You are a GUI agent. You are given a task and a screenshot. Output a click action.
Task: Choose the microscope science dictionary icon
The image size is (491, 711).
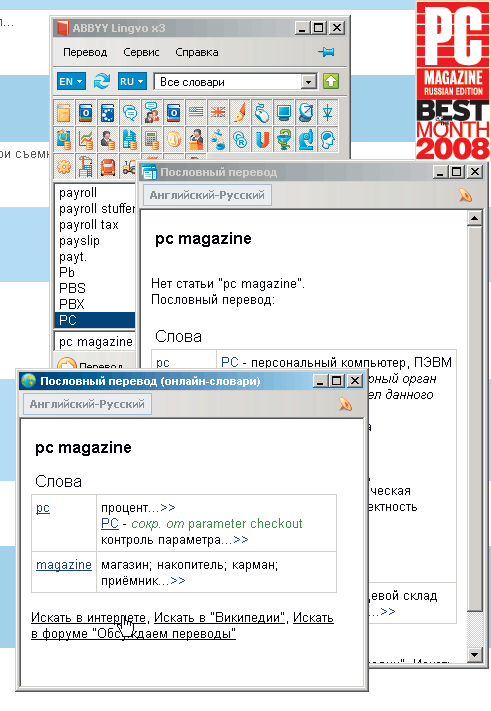pyautogui.click(x=306, y=140)
